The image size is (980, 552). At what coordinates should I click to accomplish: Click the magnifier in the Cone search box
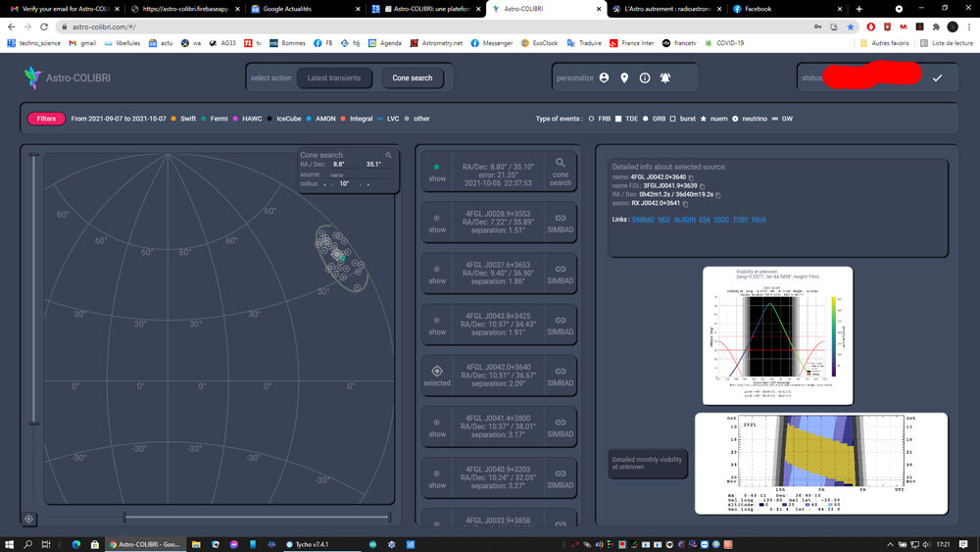388,155
